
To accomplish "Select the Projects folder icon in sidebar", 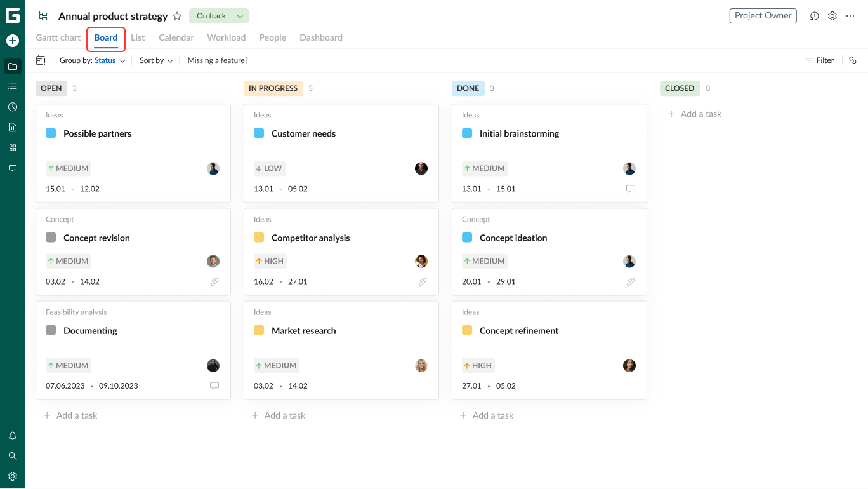I will tap(13, 66).
